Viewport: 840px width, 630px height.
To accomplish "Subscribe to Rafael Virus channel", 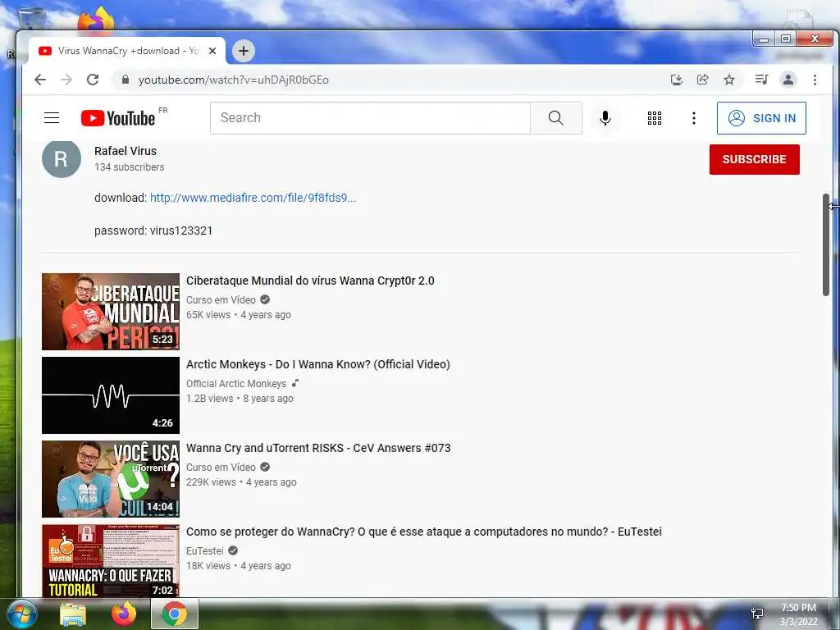I will click(x=755, y=159).
